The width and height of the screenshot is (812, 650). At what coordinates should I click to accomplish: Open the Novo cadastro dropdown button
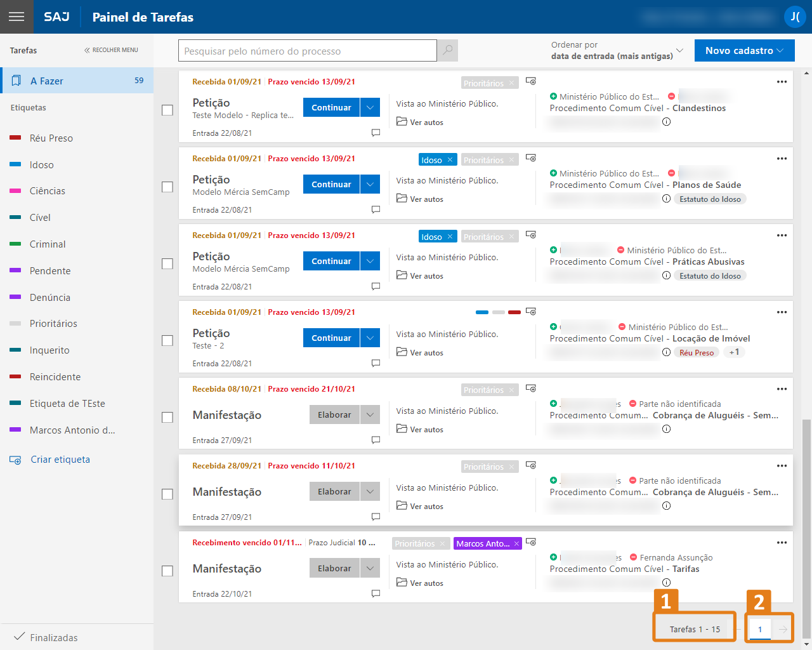745,50
